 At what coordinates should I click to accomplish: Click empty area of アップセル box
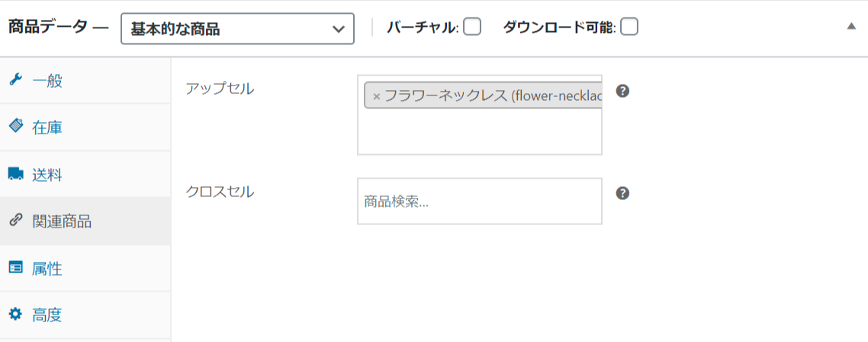click(x=480, y=132)
